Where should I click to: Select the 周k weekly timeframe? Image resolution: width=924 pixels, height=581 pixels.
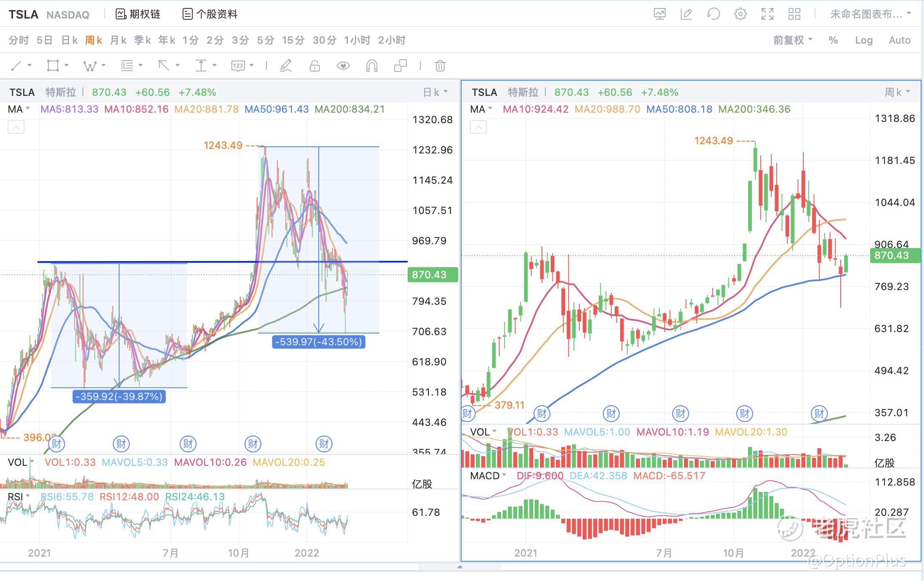point(93,40)
